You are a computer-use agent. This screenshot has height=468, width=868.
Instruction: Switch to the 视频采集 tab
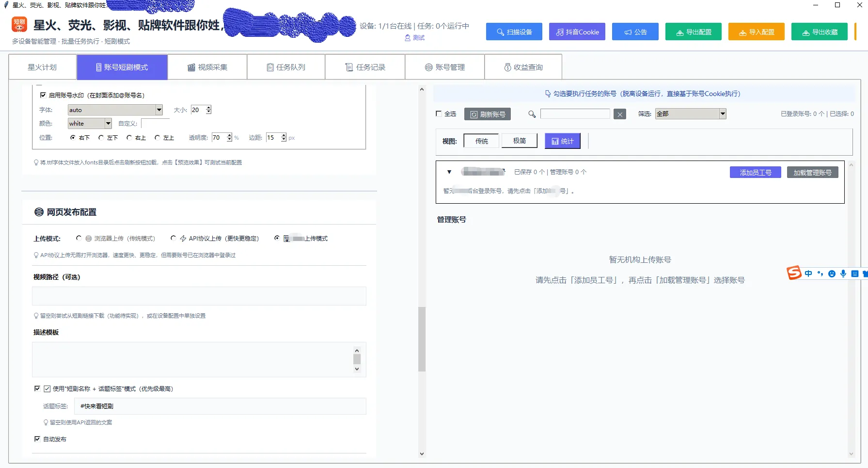point(207,67)
